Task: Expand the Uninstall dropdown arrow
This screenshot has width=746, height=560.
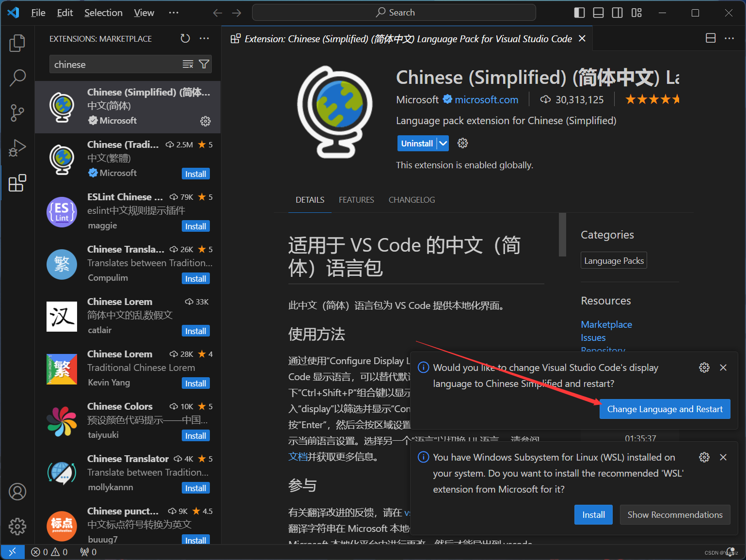Action: (x=443, y=144)
